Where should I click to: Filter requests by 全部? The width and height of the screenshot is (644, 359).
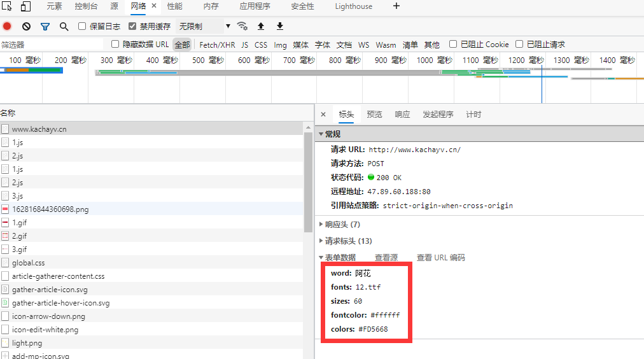pyautogui.click(x=183, y=45)
